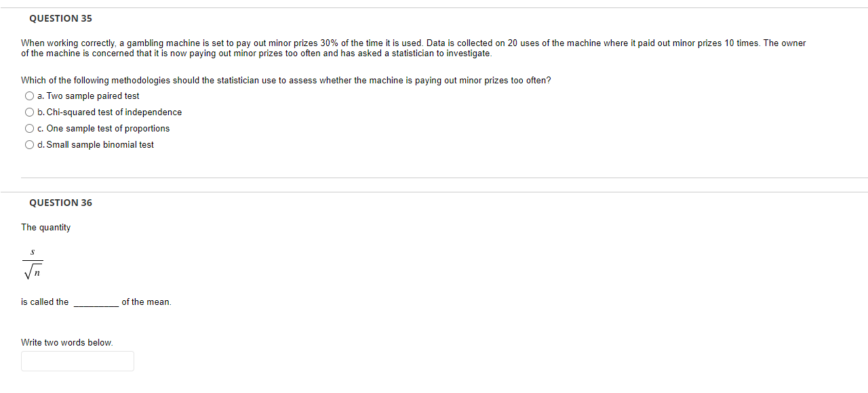Select answer b, Chi-squared test of independence
The image size is (868, 393).
coord(29,112)
